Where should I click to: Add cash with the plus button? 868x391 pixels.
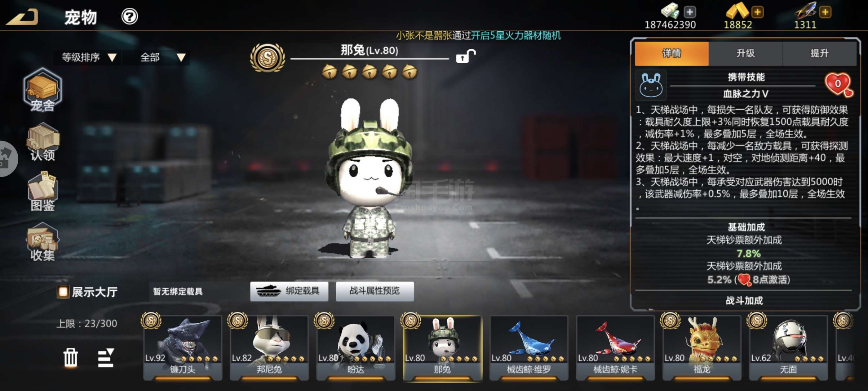point(690,12)
